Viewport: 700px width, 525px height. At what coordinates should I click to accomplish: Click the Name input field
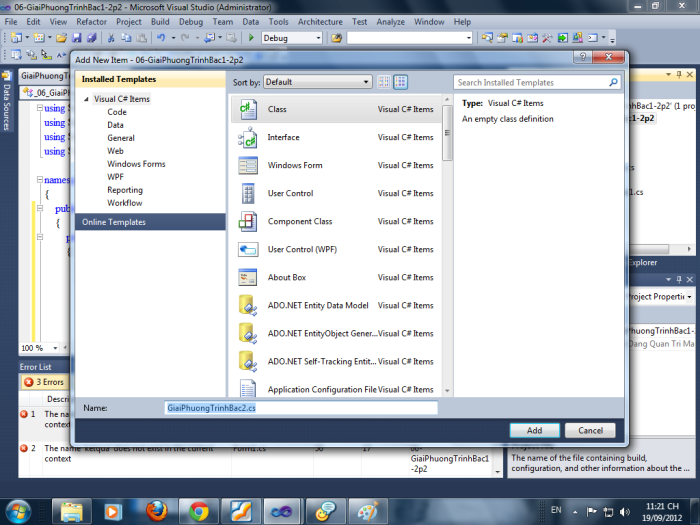(301, 408)
